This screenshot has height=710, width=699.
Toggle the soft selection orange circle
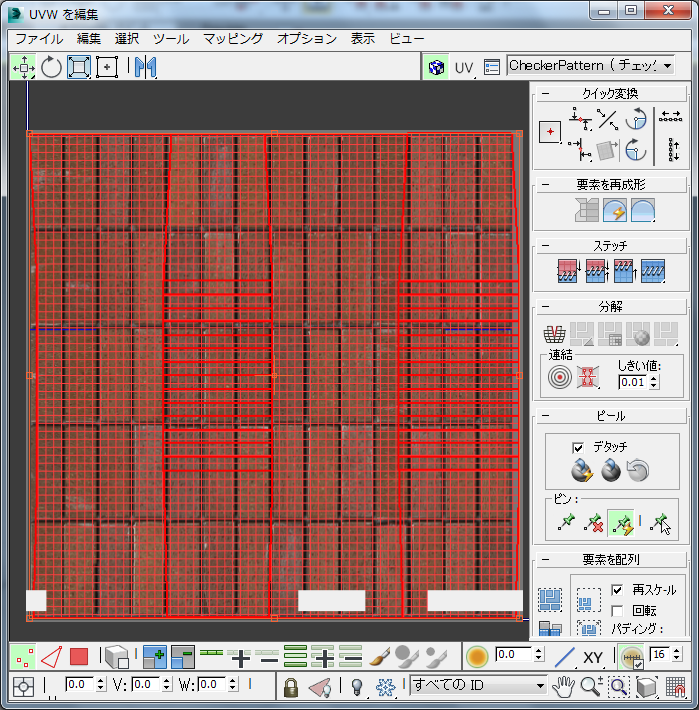point(477,657)
